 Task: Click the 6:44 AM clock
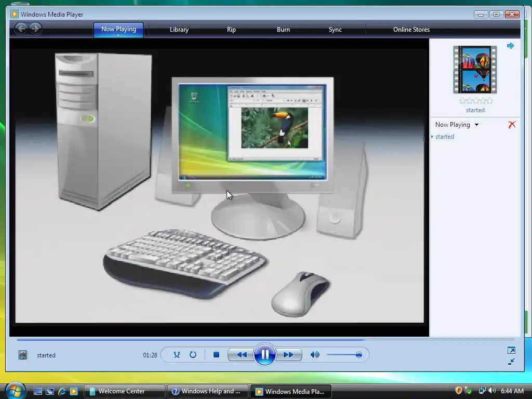[x=512, y=391]
